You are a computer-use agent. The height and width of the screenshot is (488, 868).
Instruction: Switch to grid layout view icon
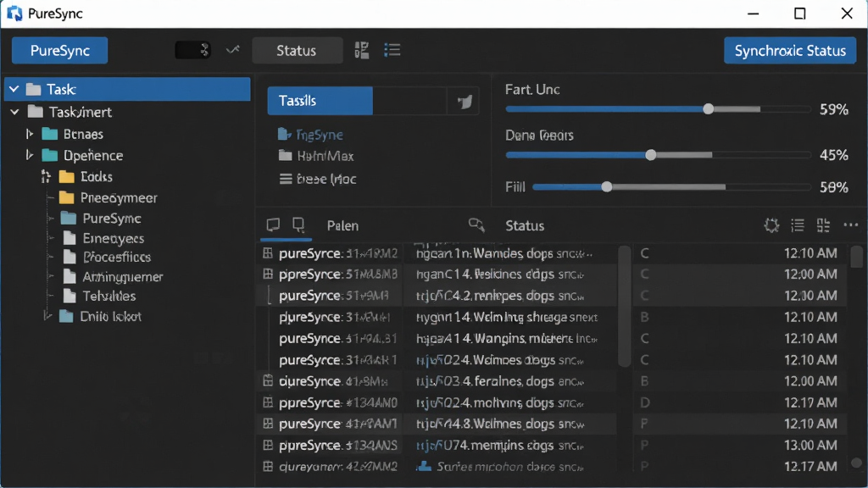click(361, 50)
